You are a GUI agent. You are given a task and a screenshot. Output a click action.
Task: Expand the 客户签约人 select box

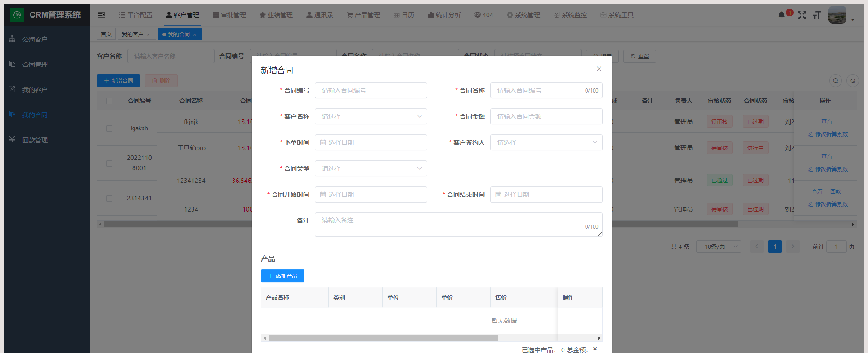[x=546, y=142]
